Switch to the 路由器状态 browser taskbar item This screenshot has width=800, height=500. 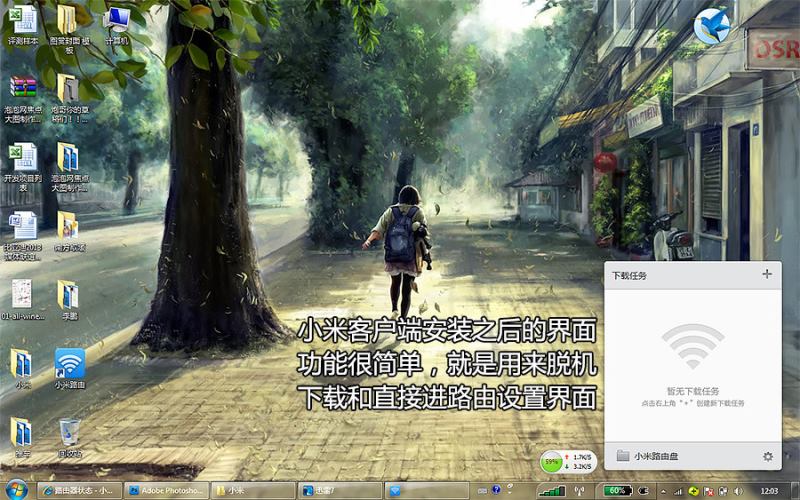[x=80, y=491]
